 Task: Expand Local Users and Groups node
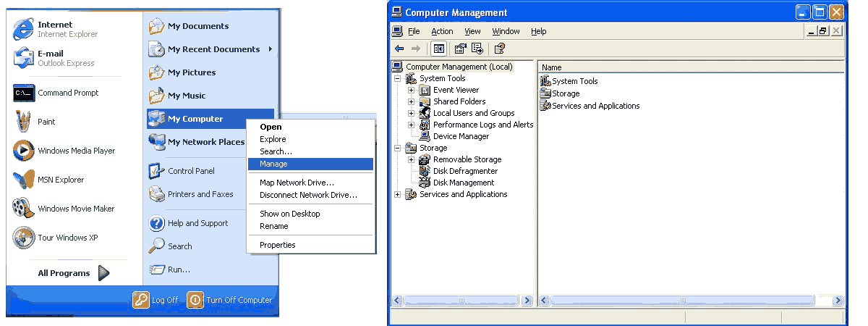pos(411,113)
